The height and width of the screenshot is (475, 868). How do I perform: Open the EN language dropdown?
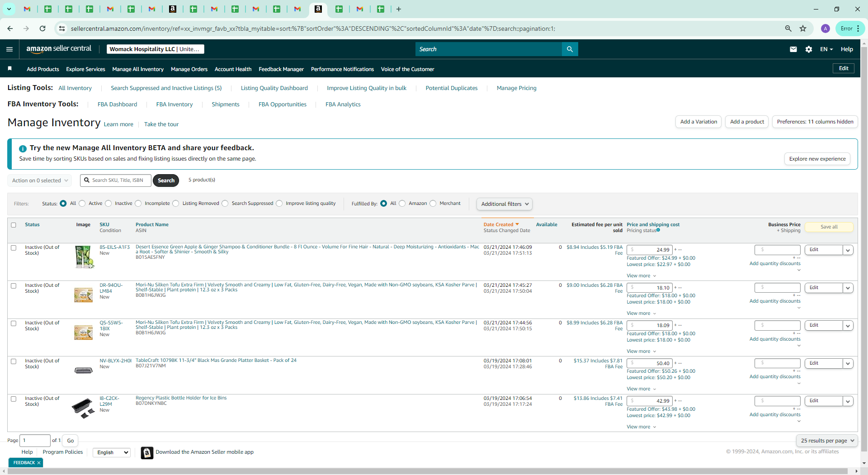coord(826,49)
